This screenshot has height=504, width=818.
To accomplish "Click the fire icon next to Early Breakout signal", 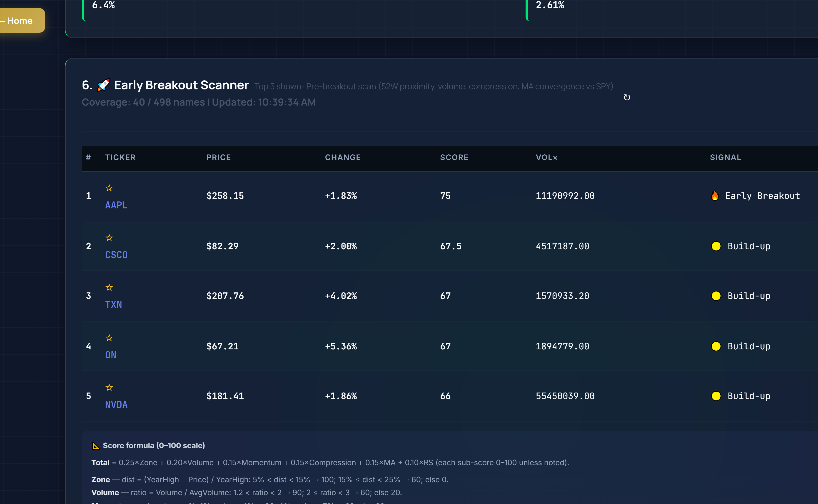I will (x=715, y=196).
